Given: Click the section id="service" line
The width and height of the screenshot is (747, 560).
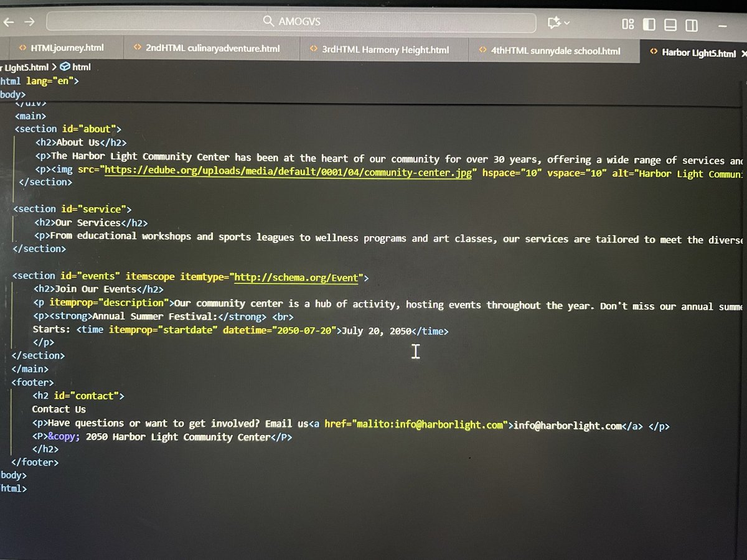Looking at the screenshot, I should 72,209.
